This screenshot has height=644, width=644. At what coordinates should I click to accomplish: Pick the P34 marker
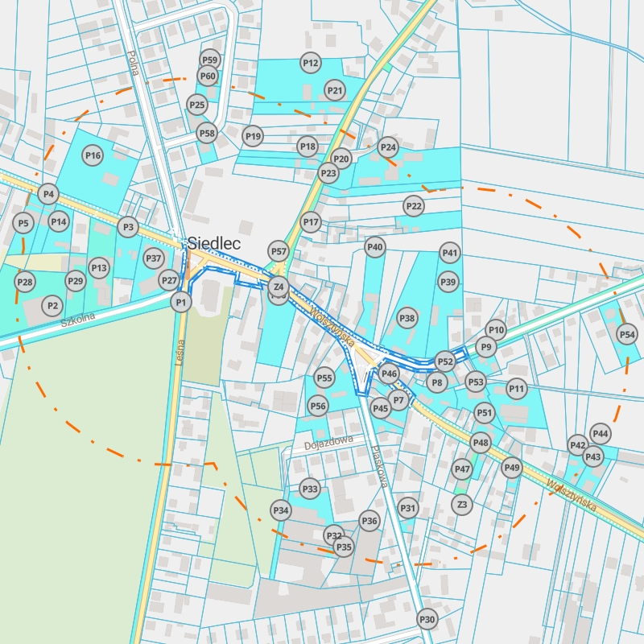click(x=280, y=510)
